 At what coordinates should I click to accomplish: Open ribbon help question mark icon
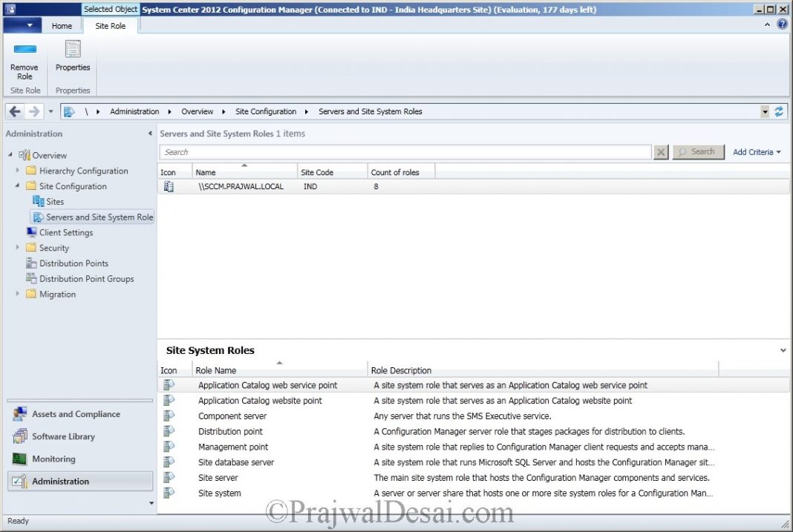click(x=783, y=24)
